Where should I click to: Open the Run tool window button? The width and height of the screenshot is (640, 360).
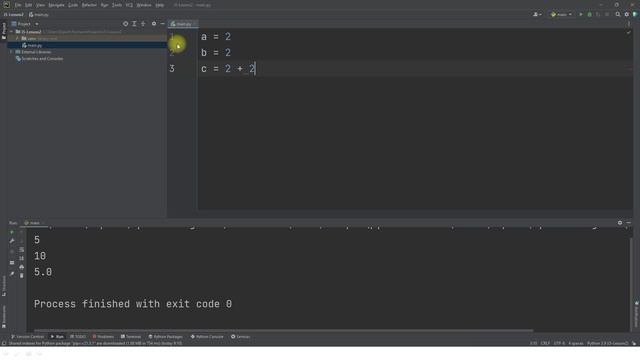tap(57, 337)
